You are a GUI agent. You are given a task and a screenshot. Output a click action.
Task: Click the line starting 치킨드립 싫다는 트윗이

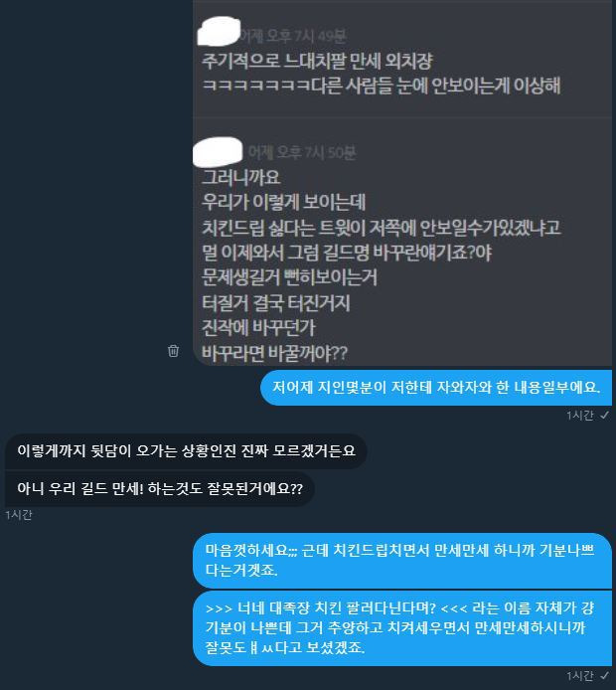382,228
